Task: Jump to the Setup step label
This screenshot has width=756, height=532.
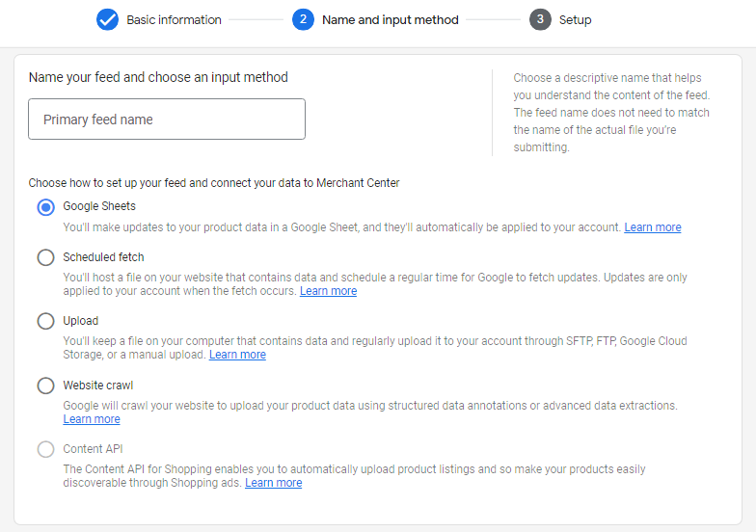Action: click(575, 19)
